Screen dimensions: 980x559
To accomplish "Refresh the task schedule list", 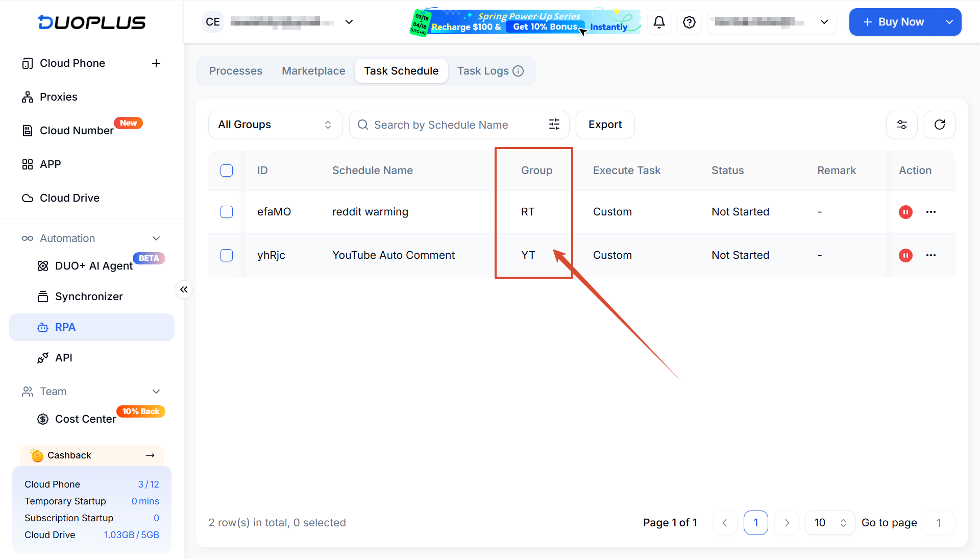I will click(x=940, y=125).
